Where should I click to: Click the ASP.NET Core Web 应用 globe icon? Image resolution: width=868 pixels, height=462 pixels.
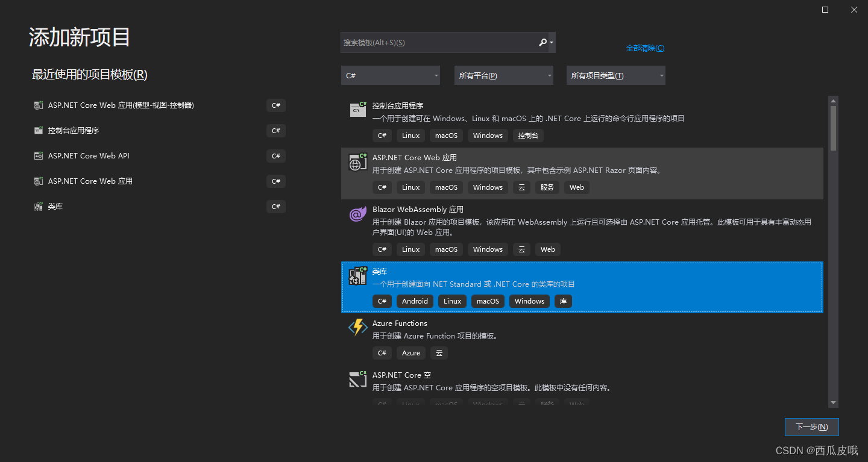357,162
